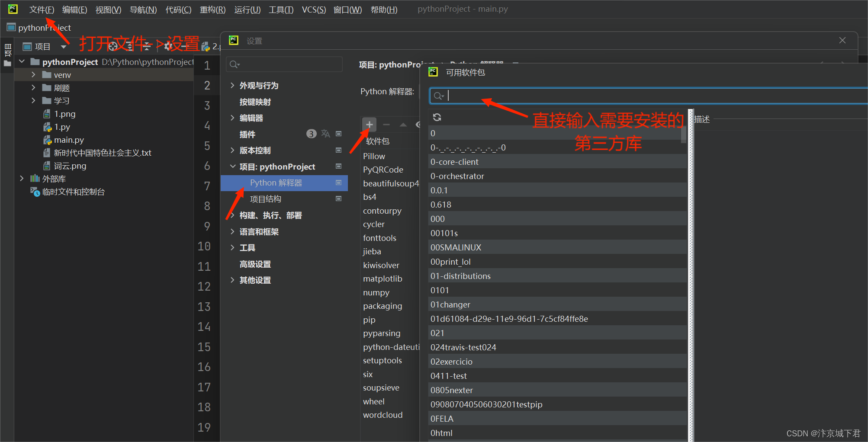Click the project-level icon beside 插件
Viewport: 868px width, 442px height.
339,134
